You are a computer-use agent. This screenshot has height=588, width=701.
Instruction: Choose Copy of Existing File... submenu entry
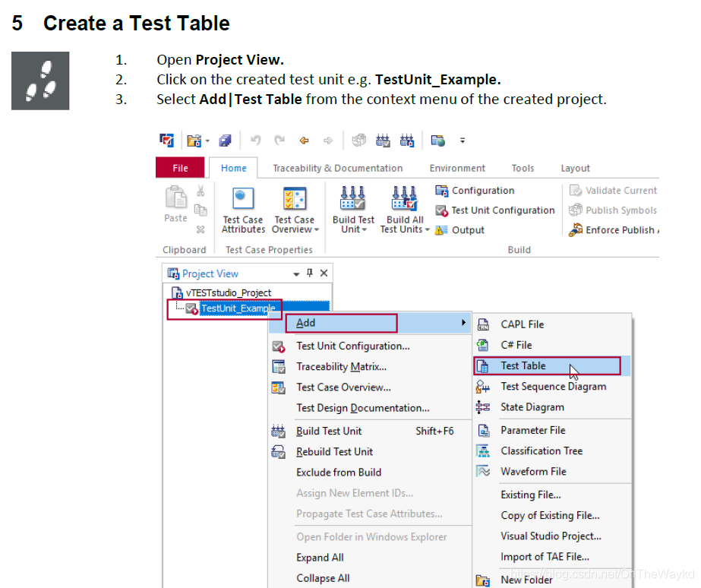click(551, 515)
